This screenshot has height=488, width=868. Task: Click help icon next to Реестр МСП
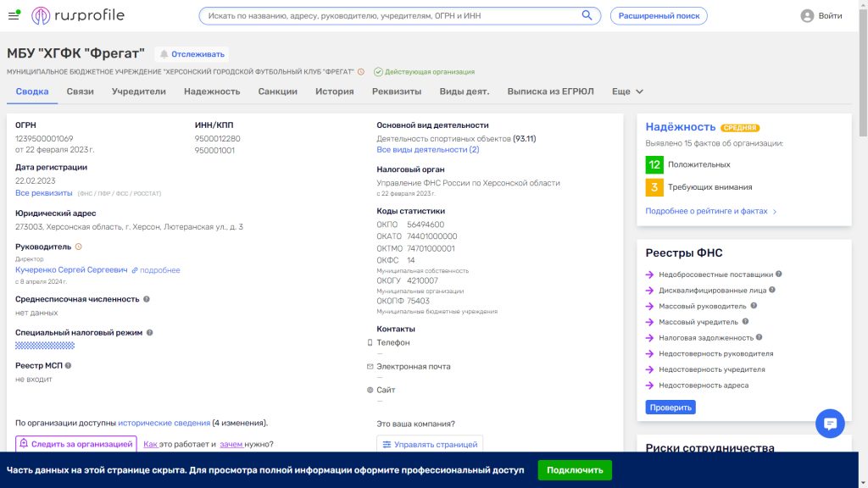[69, 365]
